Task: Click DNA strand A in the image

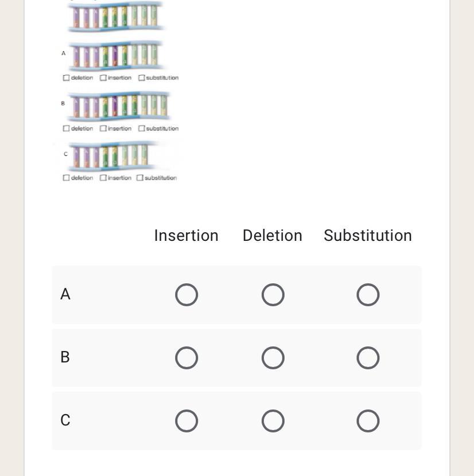Action: tap(116, 56)
